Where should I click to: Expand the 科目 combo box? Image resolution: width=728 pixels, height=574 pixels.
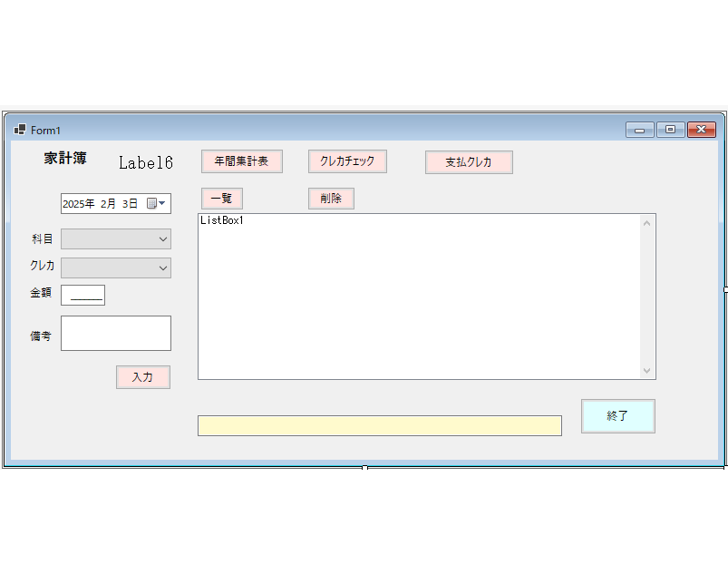tap(162, 239)
